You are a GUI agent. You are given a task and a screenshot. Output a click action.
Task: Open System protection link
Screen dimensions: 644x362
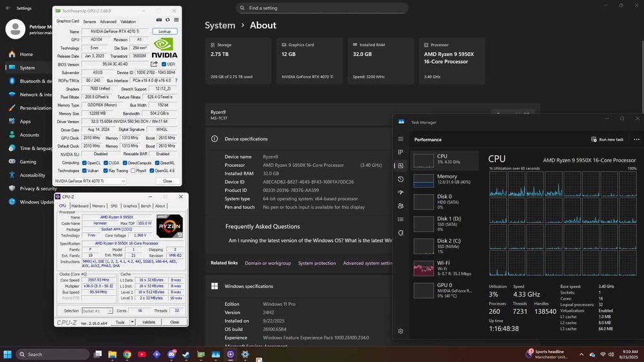coord(317,263)
